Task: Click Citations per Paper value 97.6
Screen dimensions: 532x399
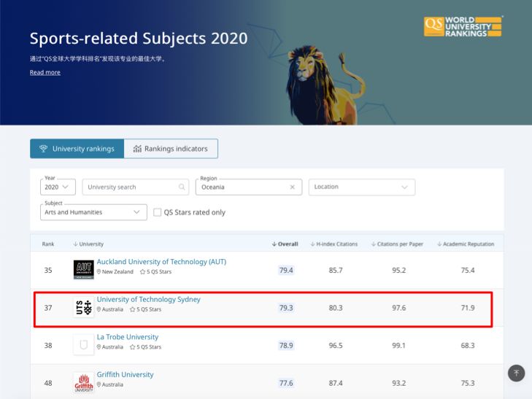Action: click(398, 308)
